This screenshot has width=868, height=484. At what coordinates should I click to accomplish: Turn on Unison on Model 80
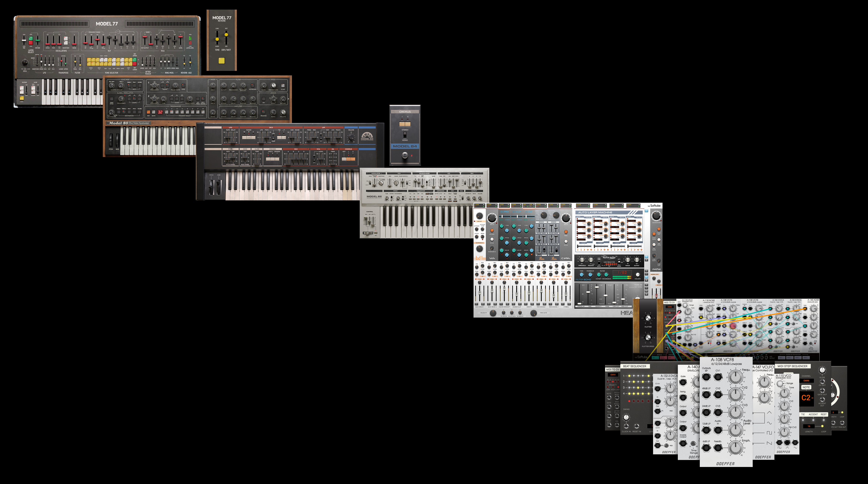[x=263, y=99]
